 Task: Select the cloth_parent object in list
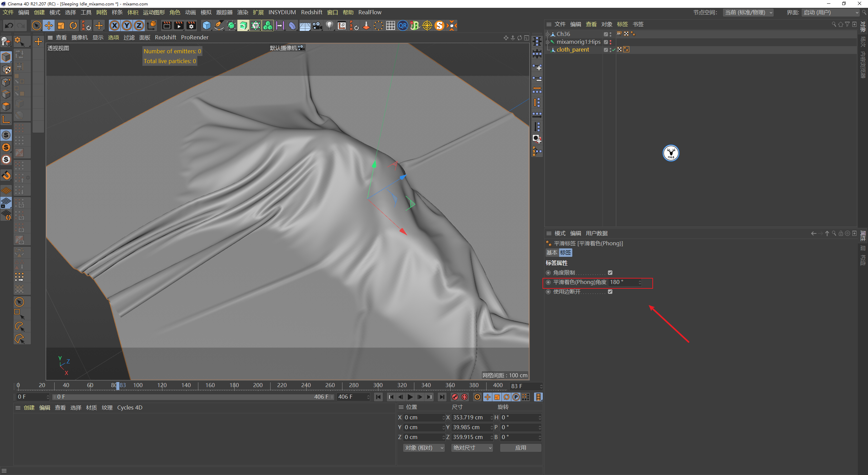click(572, 50)
